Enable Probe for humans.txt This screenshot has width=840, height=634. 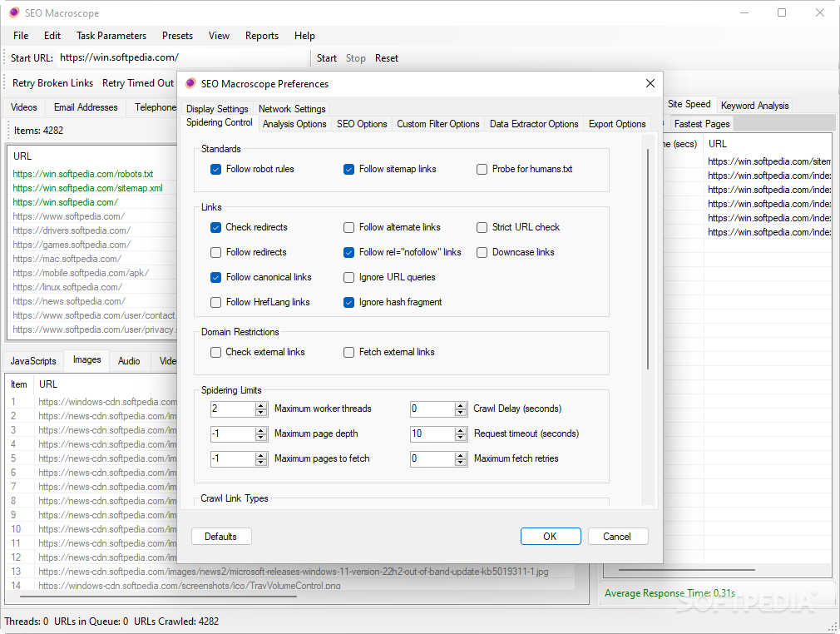pyautogui.click(x=482, y=170)
